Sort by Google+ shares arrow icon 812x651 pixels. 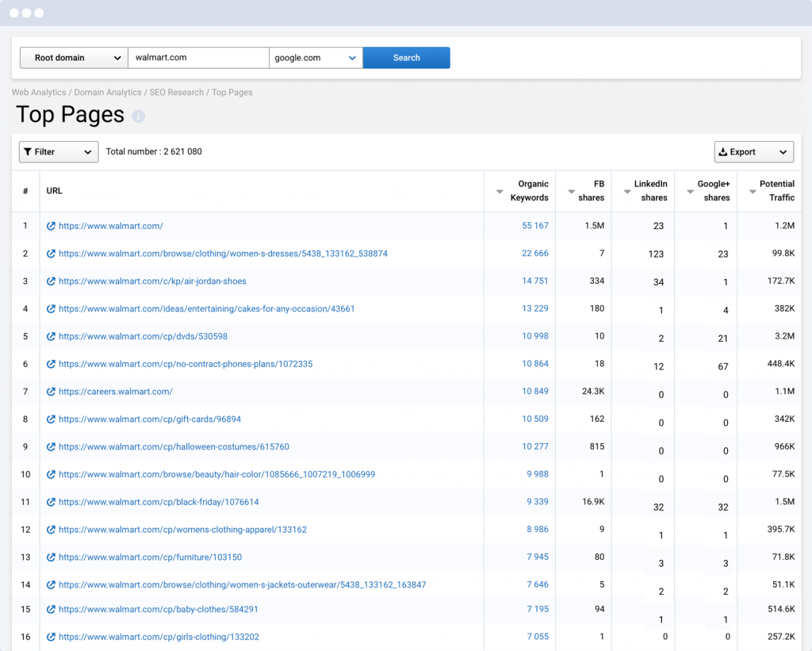690,192
